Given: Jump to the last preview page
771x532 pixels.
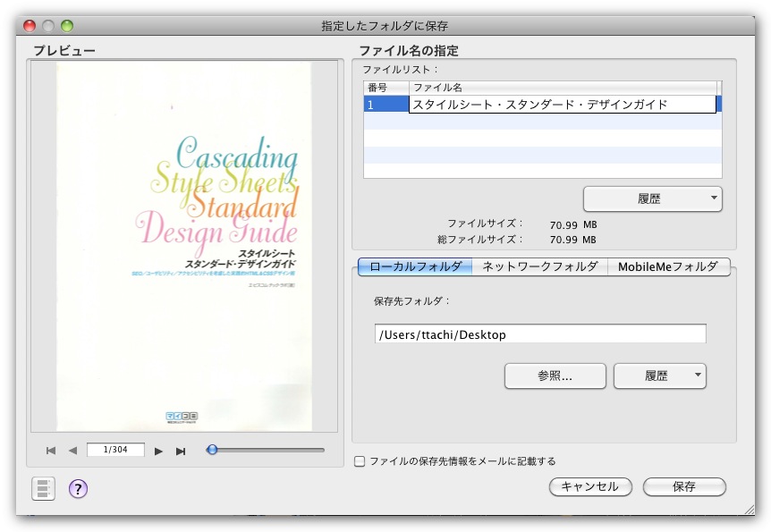Looking at the screenshot, I should [x=181, y=451].
